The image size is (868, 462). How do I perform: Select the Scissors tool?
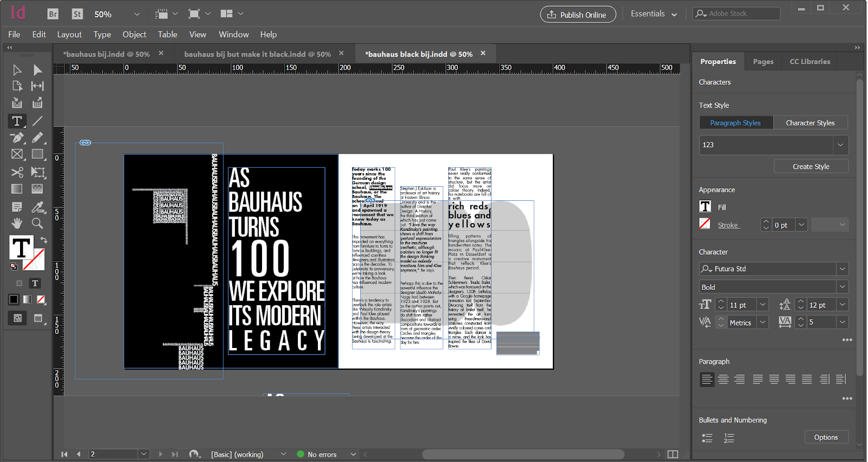coord(17,172)
